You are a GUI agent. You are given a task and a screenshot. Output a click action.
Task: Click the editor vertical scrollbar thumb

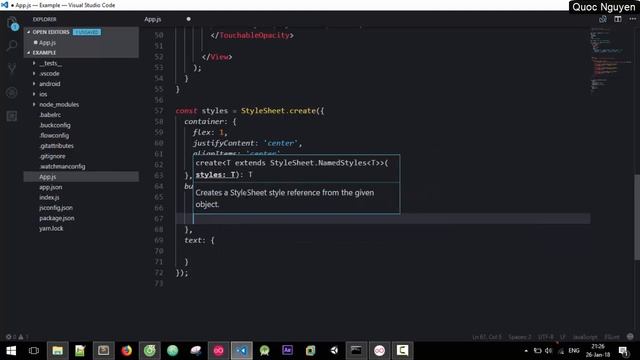coord(637,216)
